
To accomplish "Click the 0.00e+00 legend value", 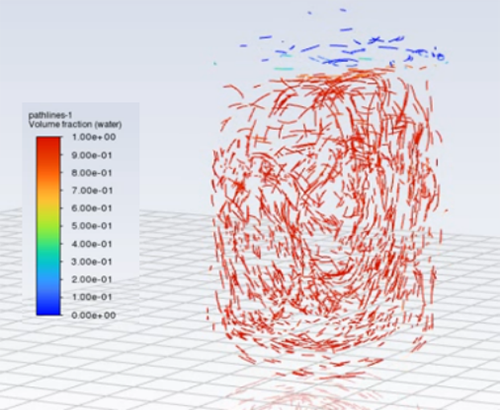I will (x=94, y=315).
